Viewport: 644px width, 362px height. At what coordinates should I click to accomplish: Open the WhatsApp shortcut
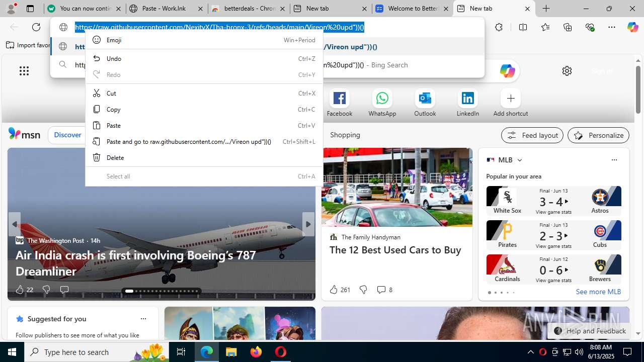382,103
